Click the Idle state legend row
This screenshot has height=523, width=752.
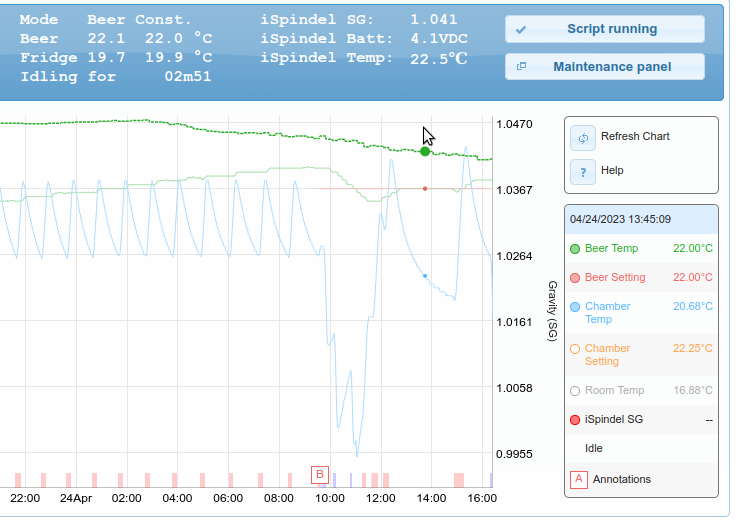641,448
